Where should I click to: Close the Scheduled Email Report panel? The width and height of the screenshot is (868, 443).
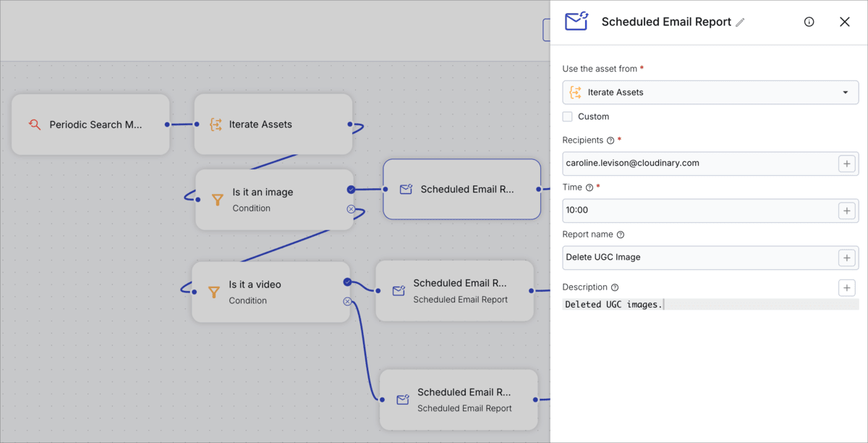(x=844, y=22)
